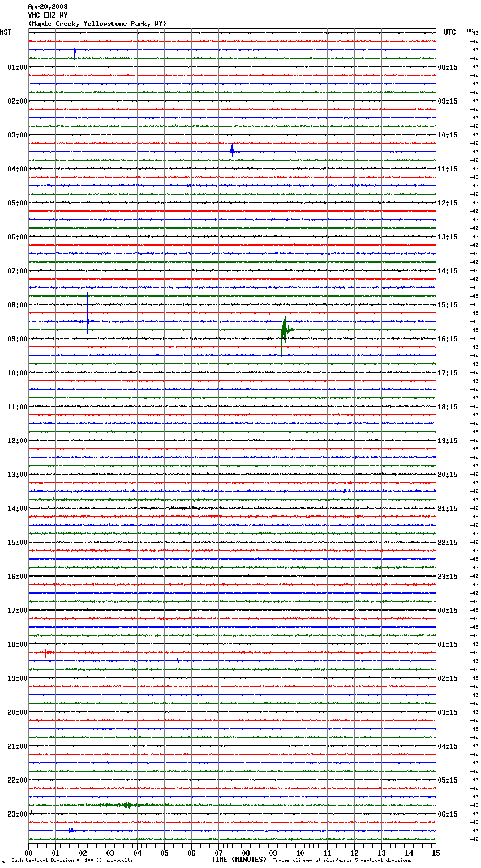Click the 17:15 UTC time label
The width and height of the screenshot is (481, 868).
[448, 373]
